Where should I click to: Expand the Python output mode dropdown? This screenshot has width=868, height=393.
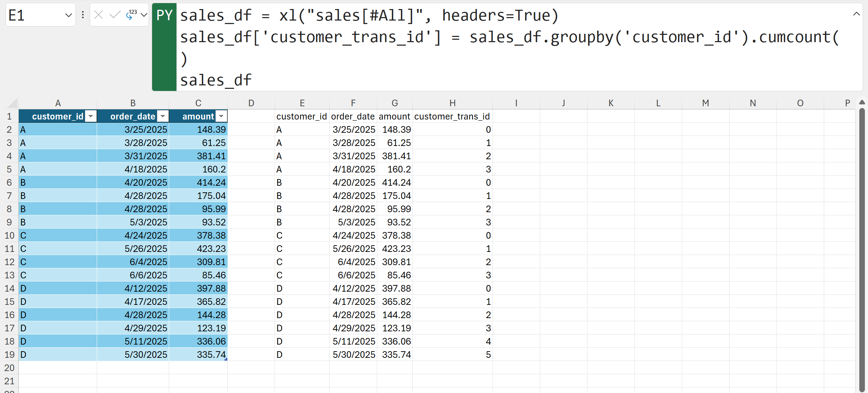pos(144,15)
